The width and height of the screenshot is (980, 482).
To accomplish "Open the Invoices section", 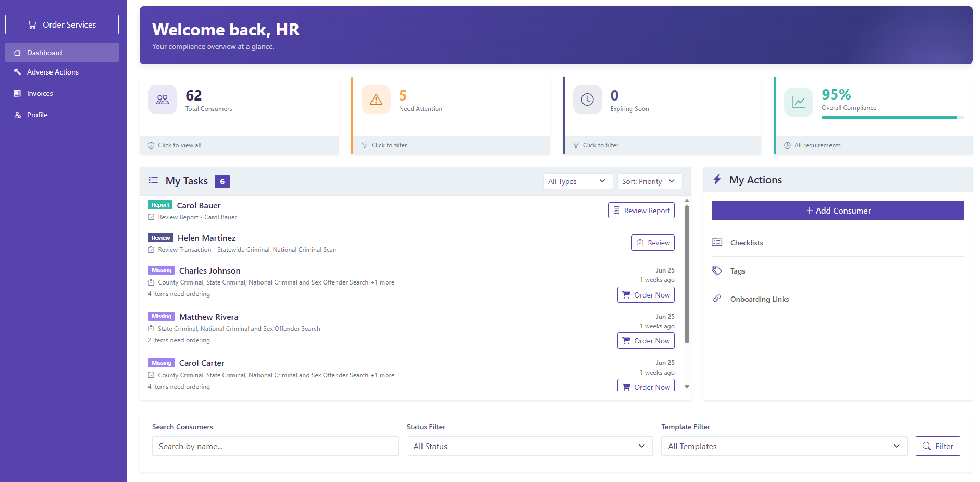I will point(62,93).
